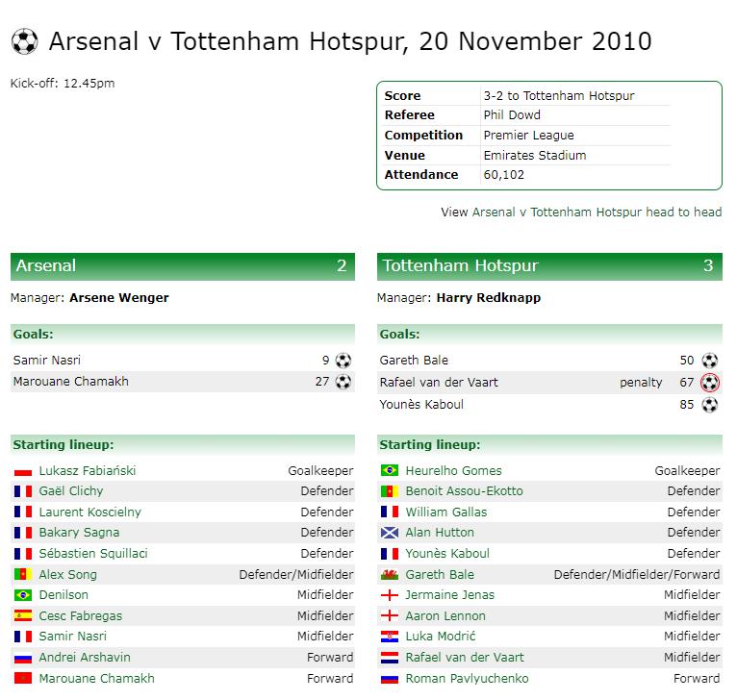737x700 pixels.
Task: Open the Arsenal v Tottenham Hotspur head to head link
Action: tap(597, 212)
